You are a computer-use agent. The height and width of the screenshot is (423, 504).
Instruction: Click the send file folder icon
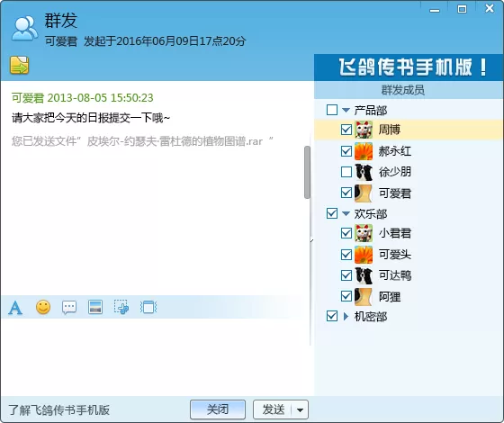(19, 65)
